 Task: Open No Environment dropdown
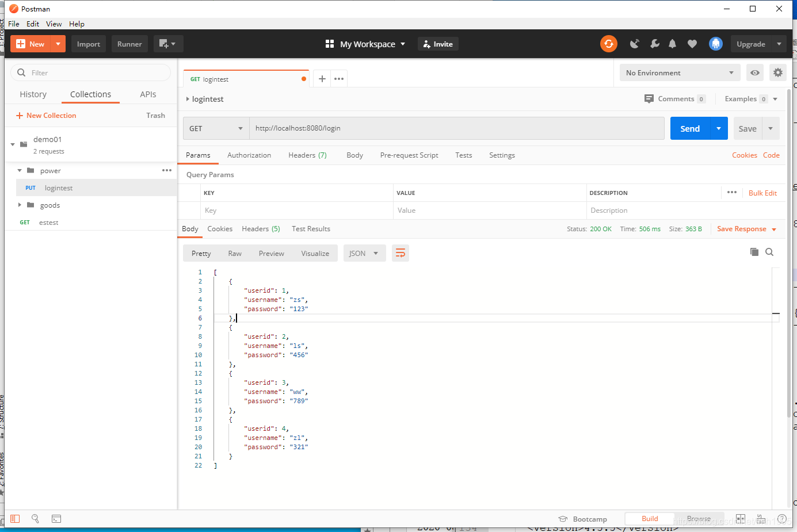tap(680, 73)
